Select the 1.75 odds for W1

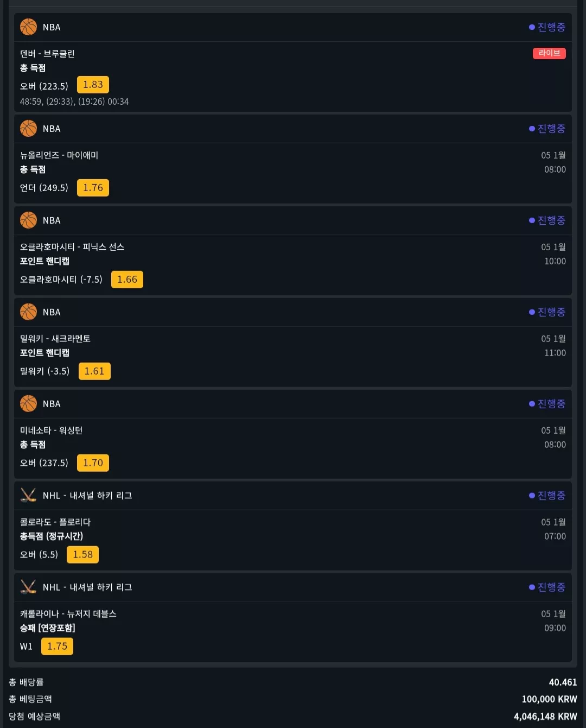click(57, 647)
